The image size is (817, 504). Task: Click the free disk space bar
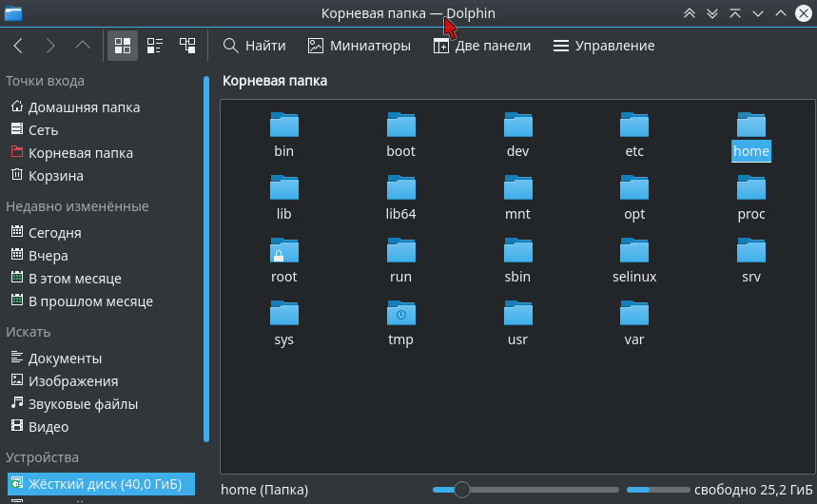tap(658, 490)
